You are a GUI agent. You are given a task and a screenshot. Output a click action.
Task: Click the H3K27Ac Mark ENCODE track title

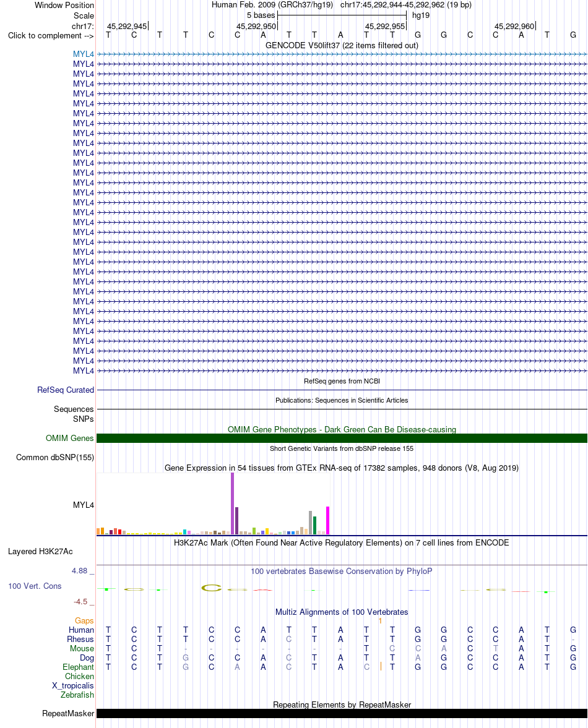pyautogui.click(x=342, y=542)
